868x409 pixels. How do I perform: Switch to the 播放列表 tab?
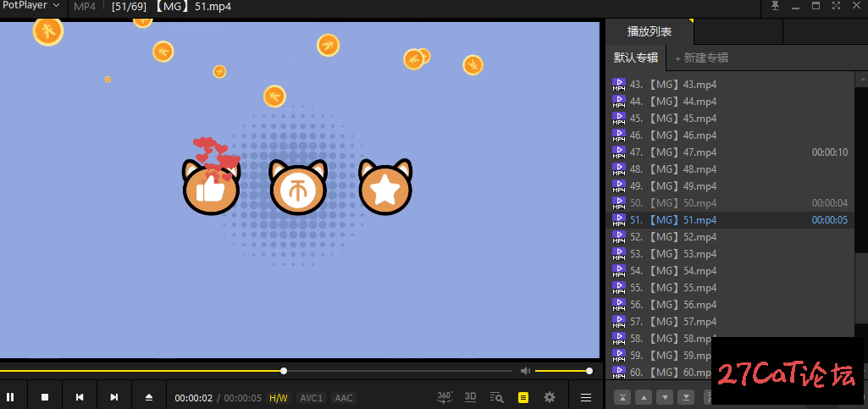click(x=650, y=31)
